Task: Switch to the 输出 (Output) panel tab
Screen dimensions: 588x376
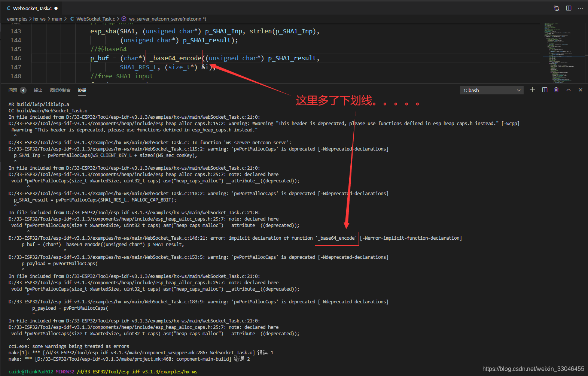Action: click(x=38, y=90)
